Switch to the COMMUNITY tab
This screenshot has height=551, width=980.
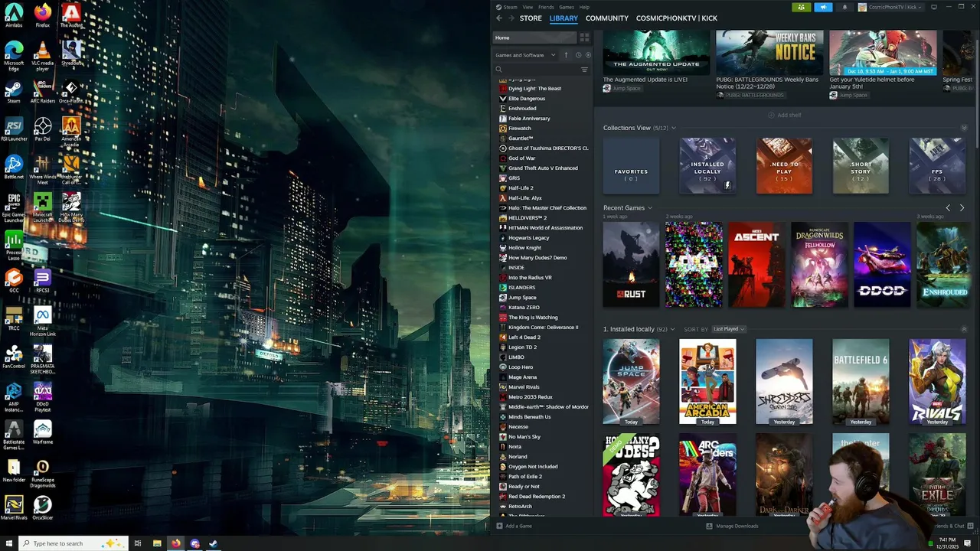607,18
